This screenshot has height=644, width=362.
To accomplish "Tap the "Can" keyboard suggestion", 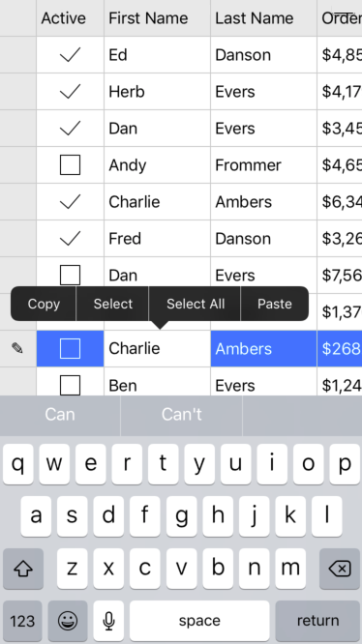I will point(60,415).
